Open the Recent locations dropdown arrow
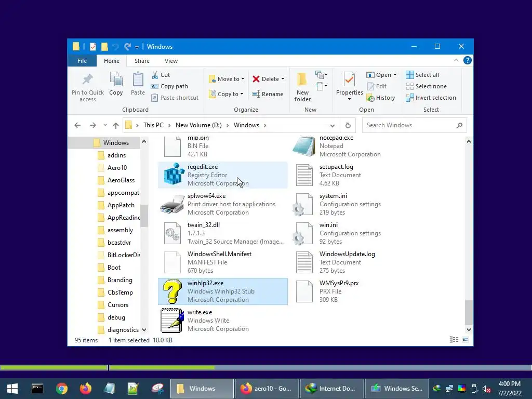Image resolution: width=532 pixels, height=399 pixels. click(105, 125)
